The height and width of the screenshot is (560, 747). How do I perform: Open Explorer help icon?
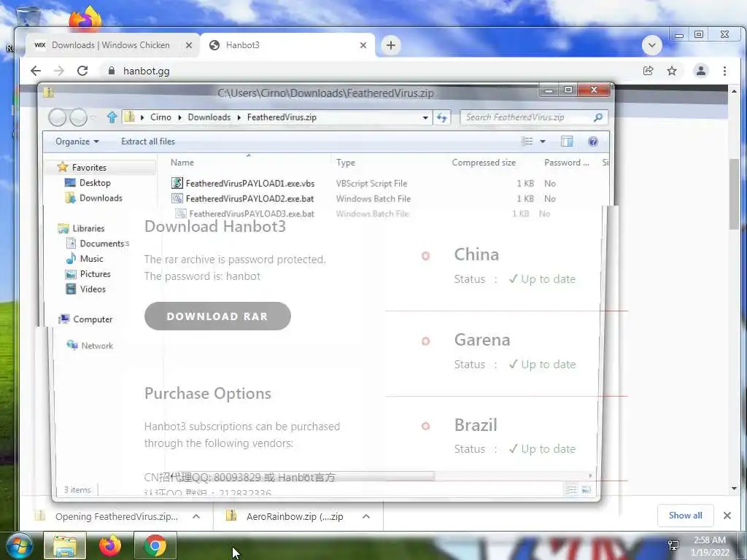[x=592, y=141]
